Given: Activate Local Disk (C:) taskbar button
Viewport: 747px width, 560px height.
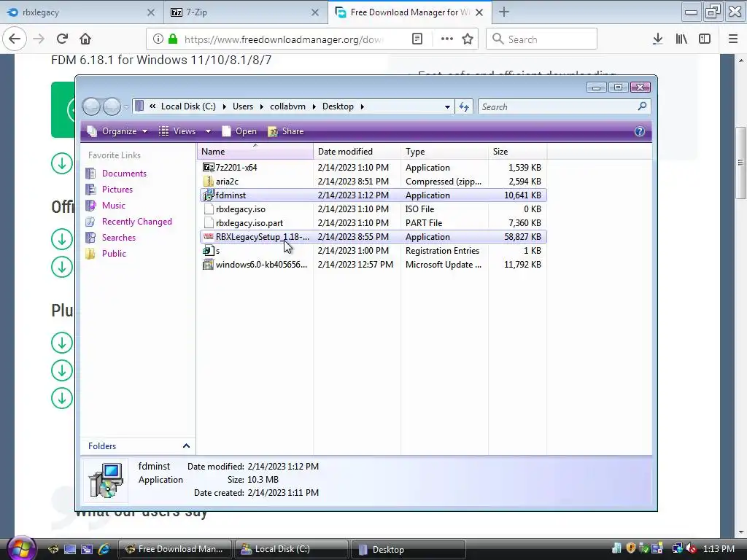Looking at the screenshot, I should tap(291, 549).
